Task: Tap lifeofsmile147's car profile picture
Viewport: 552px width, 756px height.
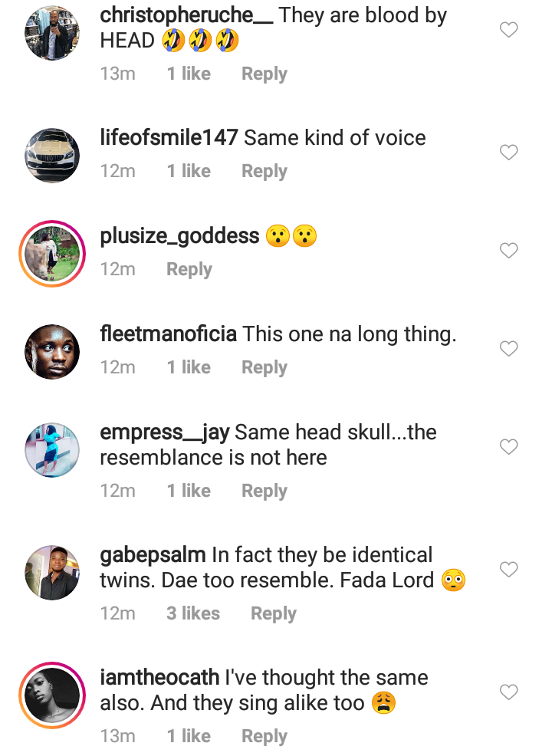Action: 52,156
